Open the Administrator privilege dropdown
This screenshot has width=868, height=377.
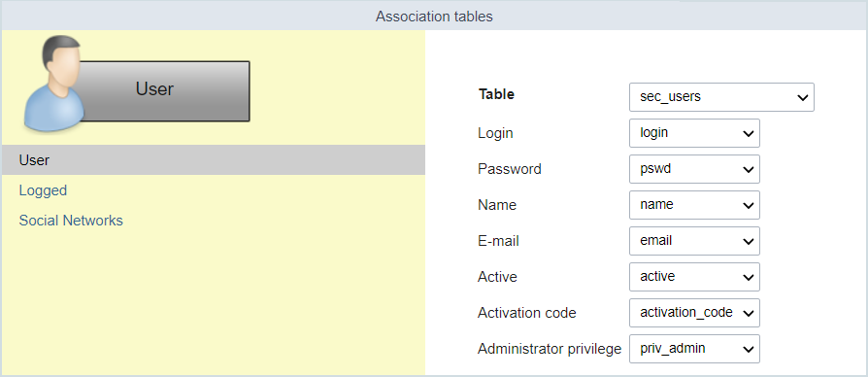(x=694, y=349)
